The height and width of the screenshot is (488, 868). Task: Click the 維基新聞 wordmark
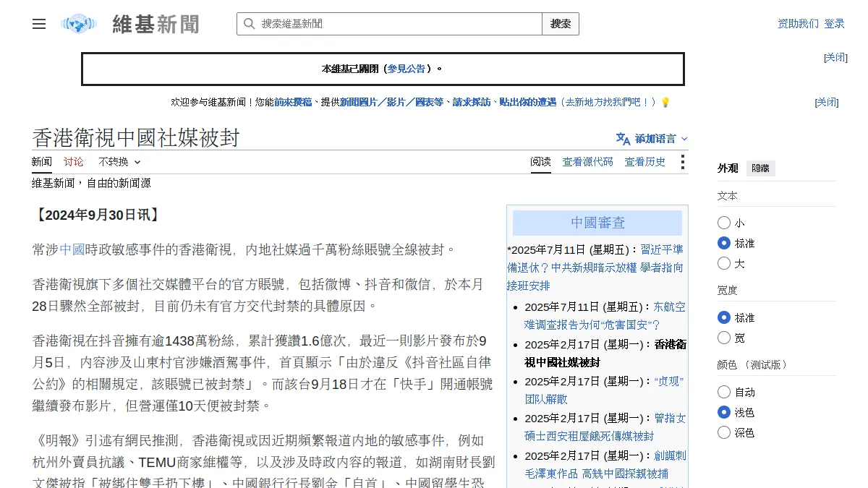pos(156,24)
